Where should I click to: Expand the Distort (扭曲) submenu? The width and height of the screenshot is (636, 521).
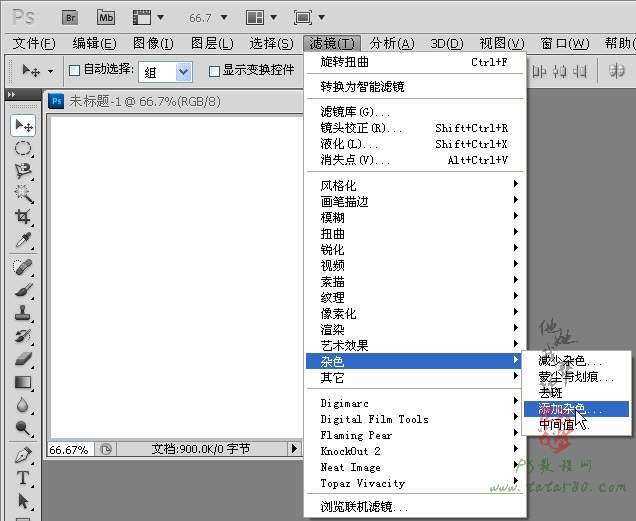coord(415,233)
